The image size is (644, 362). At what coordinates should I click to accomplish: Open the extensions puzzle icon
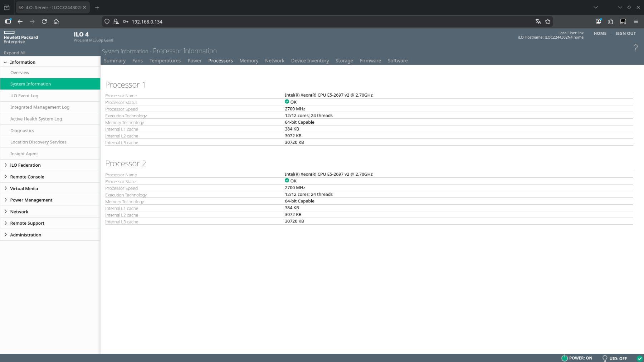click(x=611, y=21)
